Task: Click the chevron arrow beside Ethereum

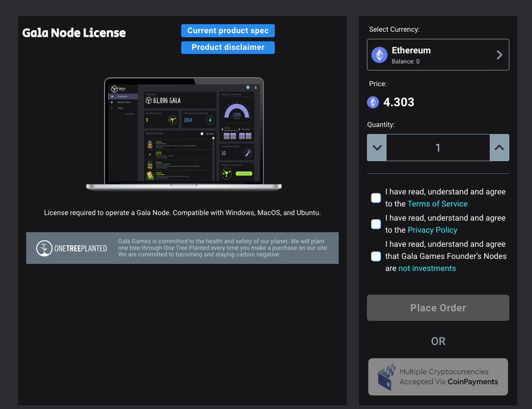Action: point(499,54)
